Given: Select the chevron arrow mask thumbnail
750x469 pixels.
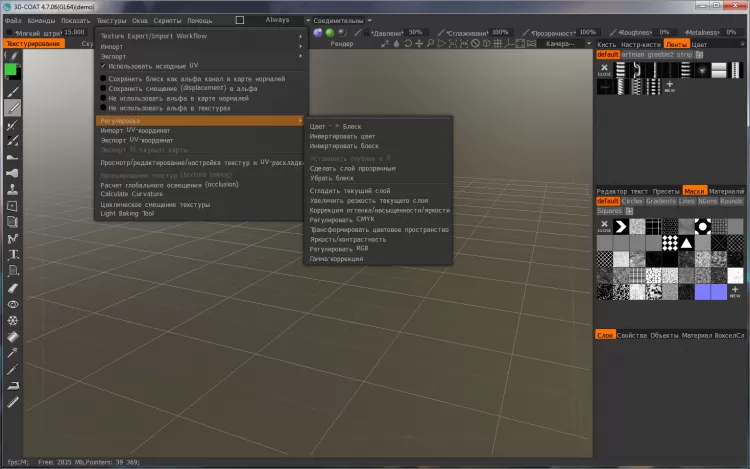Looking at the screenshot, I should point(622,226).
